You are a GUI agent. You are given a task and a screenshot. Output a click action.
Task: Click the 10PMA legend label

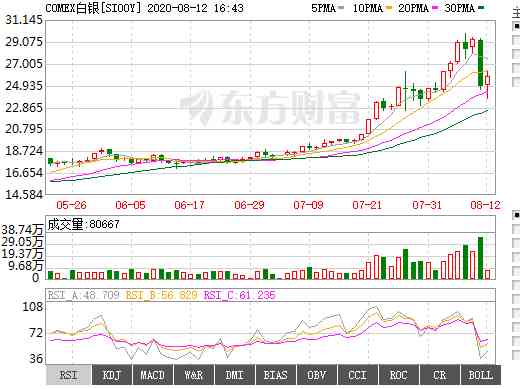pyautogui.click(x=368, y=8)
